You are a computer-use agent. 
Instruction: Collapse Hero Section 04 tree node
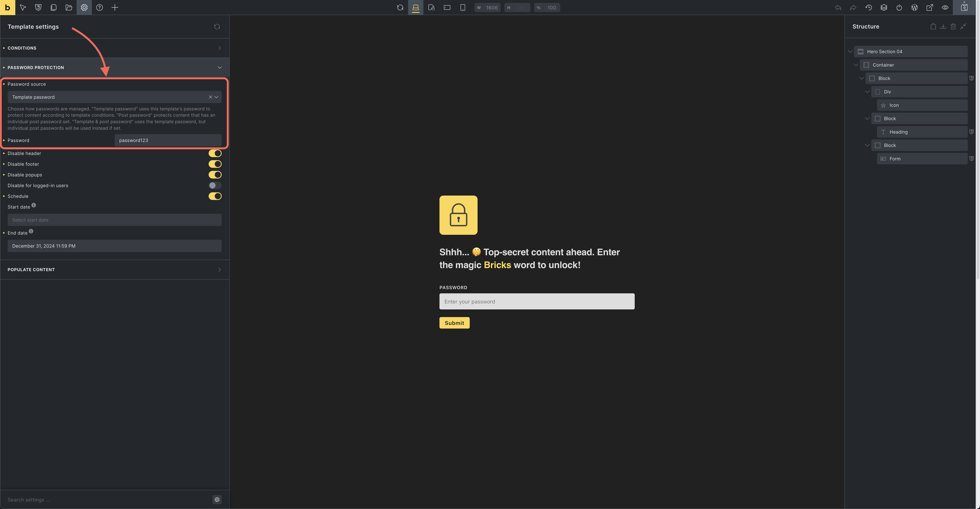coord(850,52)
